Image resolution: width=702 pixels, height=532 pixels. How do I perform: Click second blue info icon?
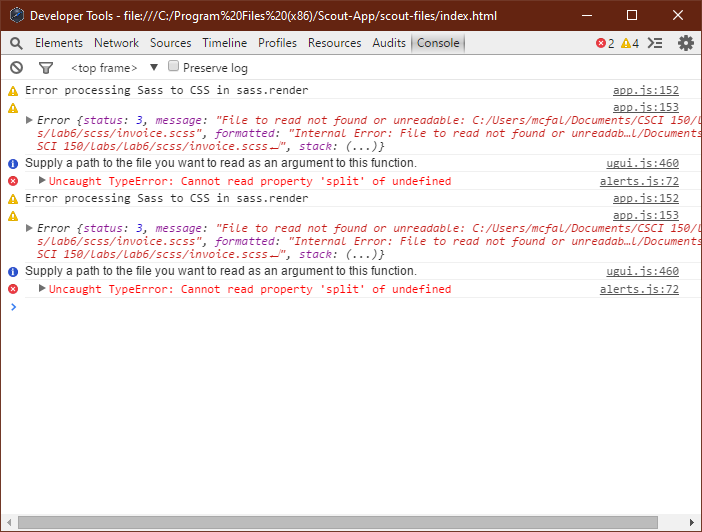[13, 272]
